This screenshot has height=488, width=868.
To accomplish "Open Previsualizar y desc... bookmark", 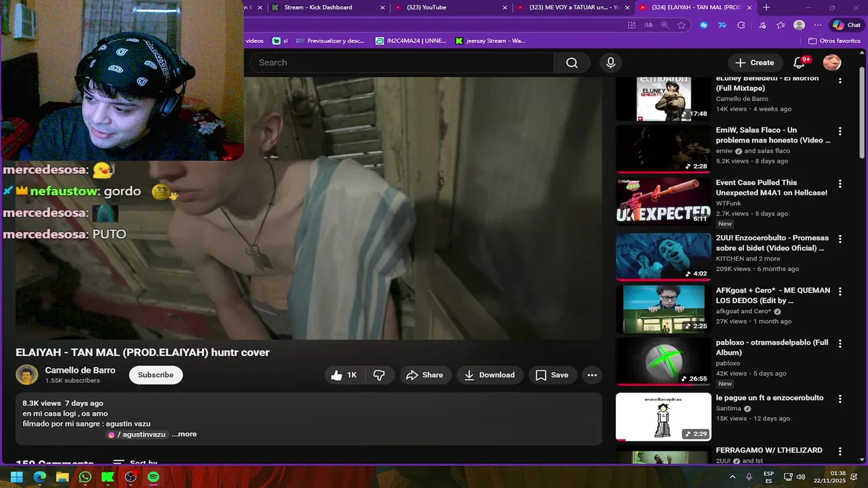I will click(330, 41).
